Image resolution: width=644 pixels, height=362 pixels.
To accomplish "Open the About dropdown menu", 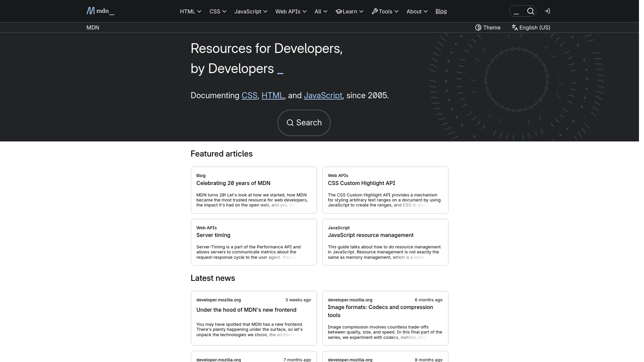I will [x=417, y=11].
